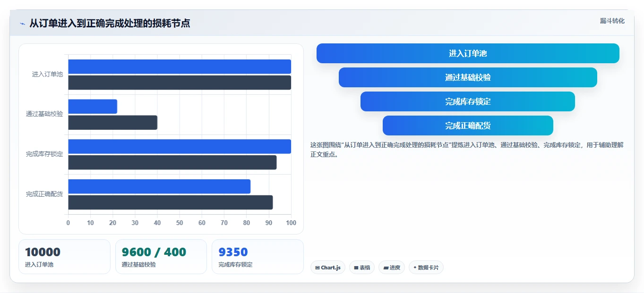Click the 表格 tag chip
Screen dimensions: 644x293
click(x=362, y=268)
